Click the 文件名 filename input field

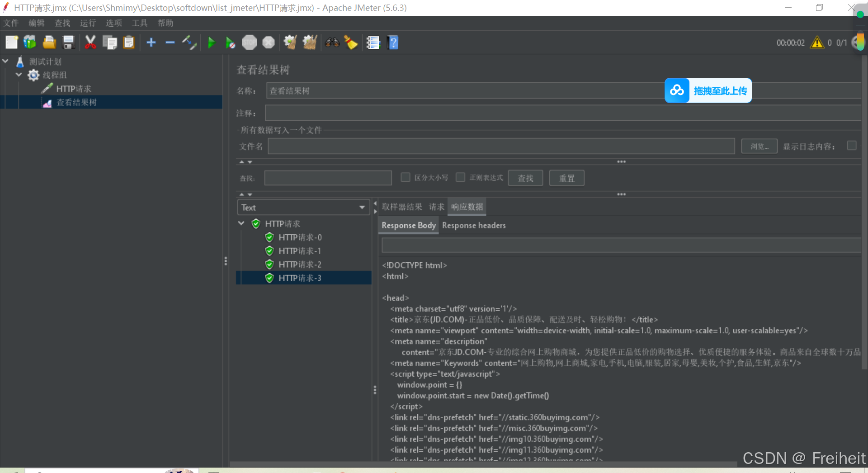coord(501,146)
